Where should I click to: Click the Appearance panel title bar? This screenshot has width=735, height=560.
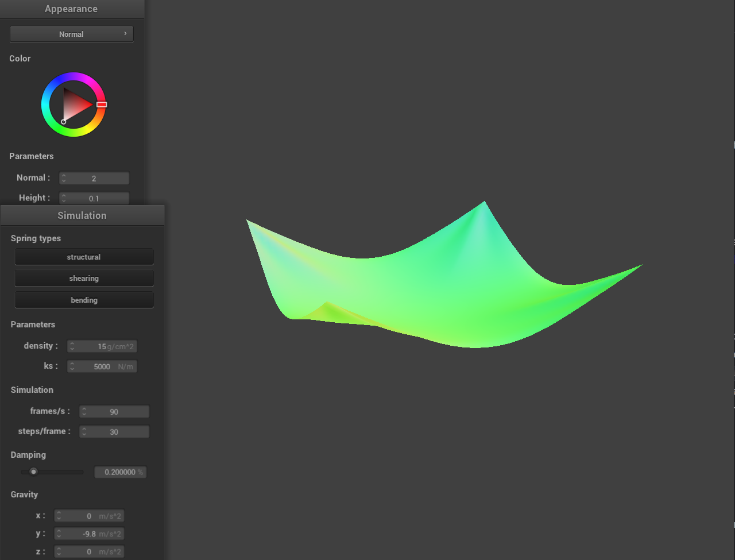pos(71,9)
